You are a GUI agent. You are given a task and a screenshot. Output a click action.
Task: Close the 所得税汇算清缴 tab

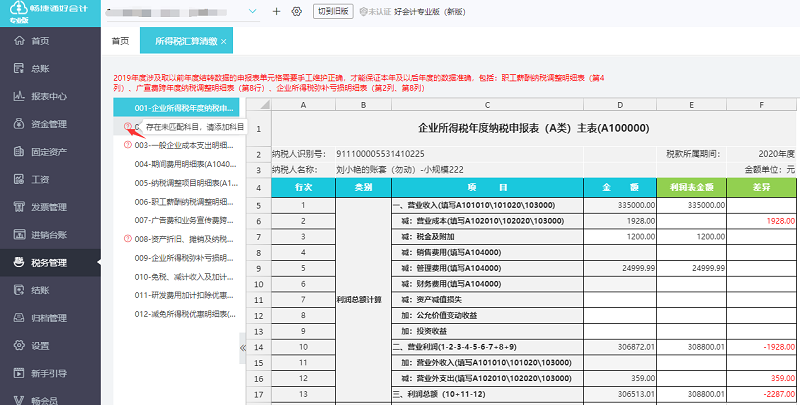coord(224,41)
